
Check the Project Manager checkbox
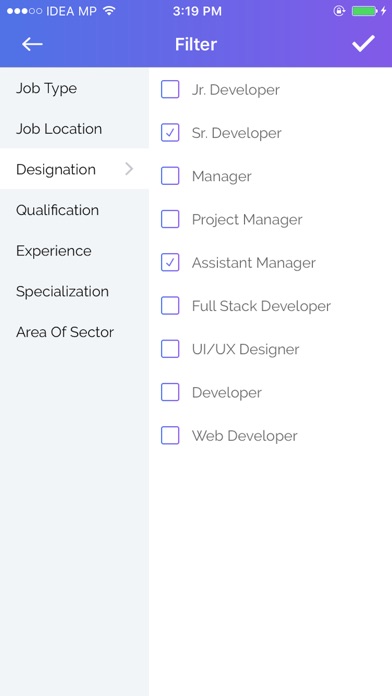click(x=170, y=219)
